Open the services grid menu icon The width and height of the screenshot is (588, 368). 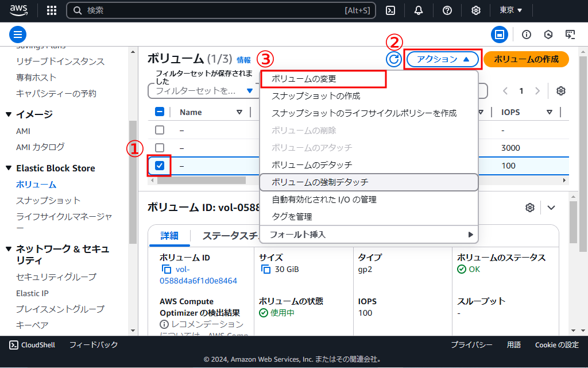pyautogui.click(x=52, y=10)
